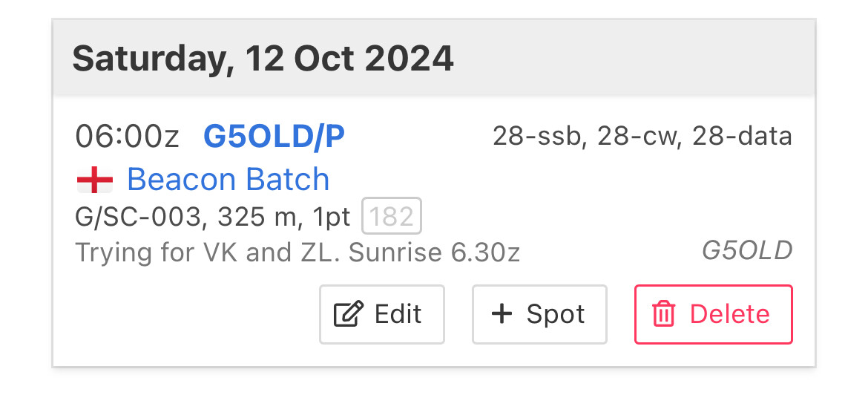The height and width of the screenshot is (398, 868).
Task: Click the 1pt points value
Action: pos(332,218)
